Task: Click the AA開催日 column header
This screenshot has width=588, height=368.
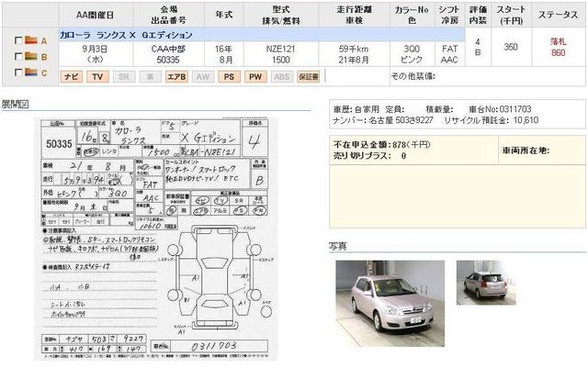Action: tap(96, 15)
